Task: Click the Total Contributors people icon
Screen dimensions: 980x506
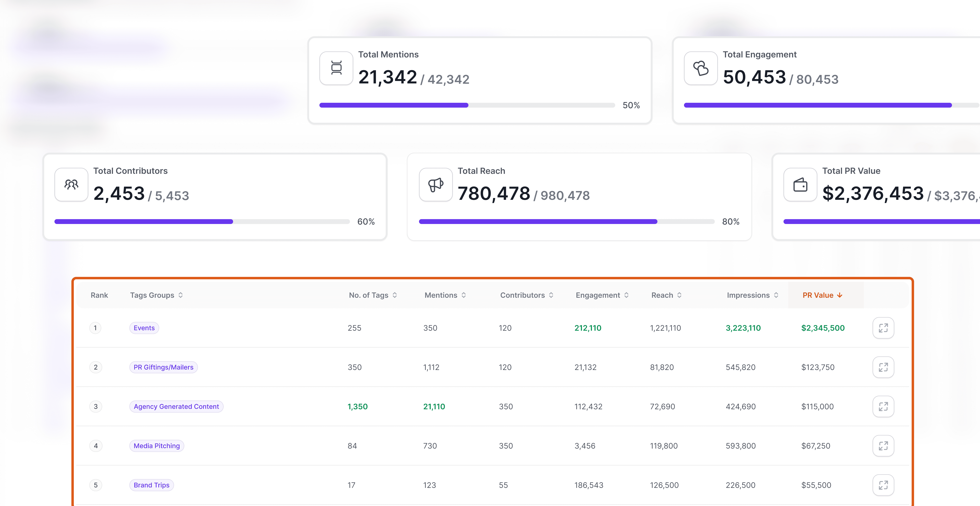Action: (x=71, y=184)
